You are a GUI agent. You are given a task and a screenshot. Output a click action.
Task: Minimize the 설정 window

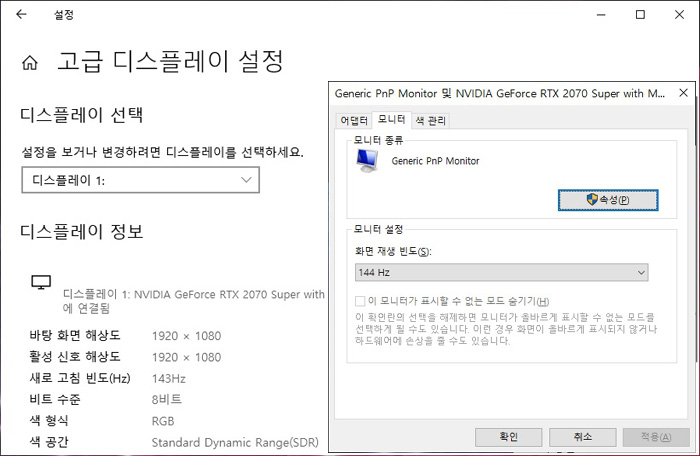pos(598,14)
